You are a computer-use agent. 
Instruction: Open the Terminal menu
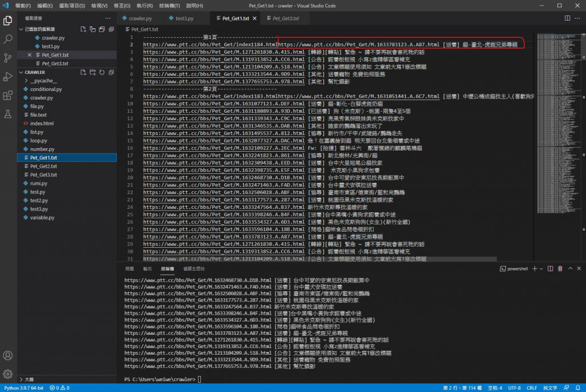pyautogui.click(x=169, y=6)
